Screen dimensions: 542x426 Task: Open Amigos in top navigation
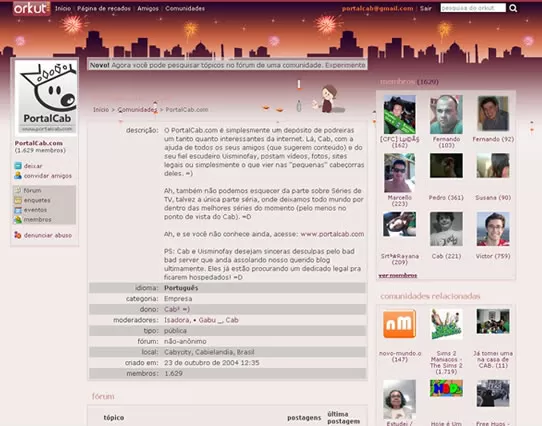pyautogui.click(x=148, y=8)
